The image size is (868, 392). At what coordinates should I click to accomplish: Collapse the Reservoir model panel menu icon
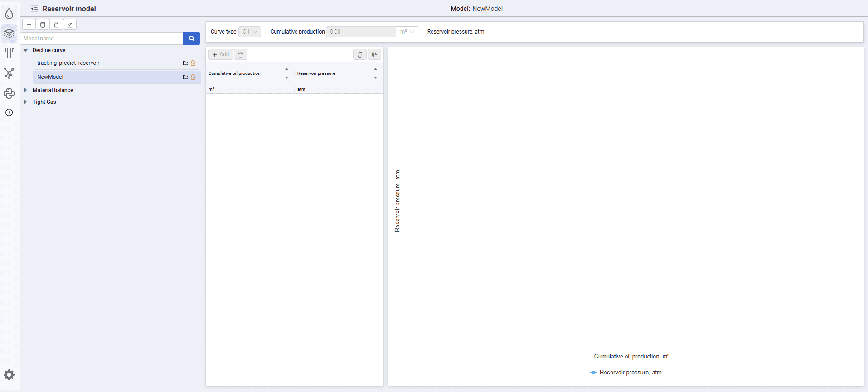click(x=34, y=9)
